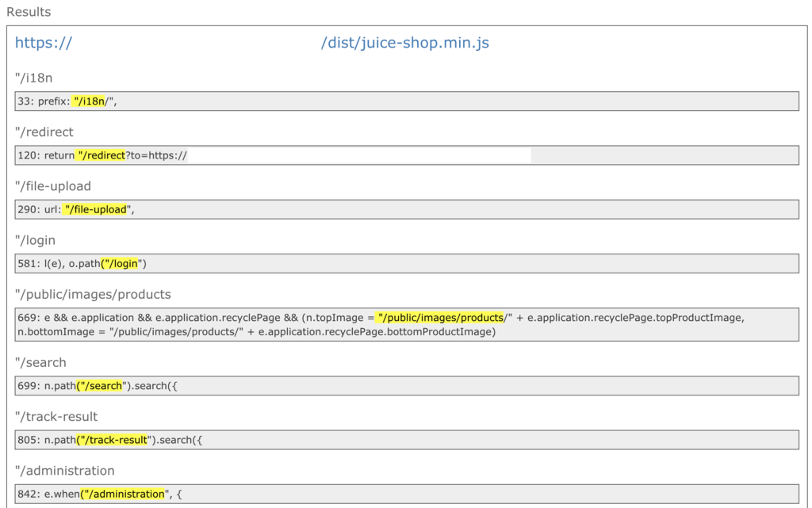Viewport: 812px width, 508px height.
Task: Click highlighted "/i18n match
Action: (x=89, y=101)
